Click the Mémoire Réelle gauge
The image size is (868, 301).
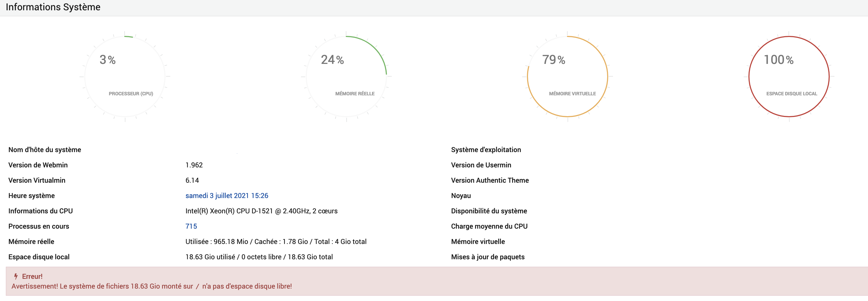click(x=346, y=77)
